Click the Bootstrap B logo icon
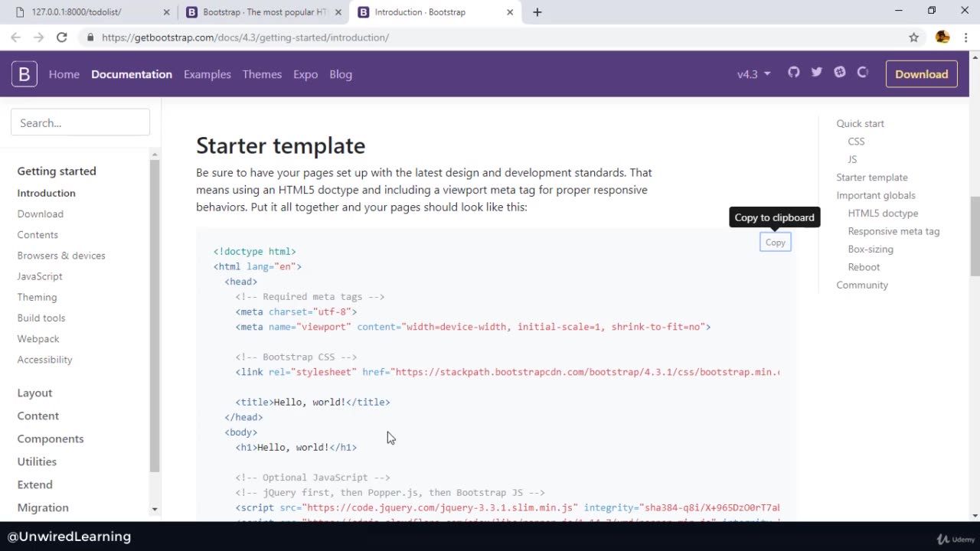 (x=24, y=74)
